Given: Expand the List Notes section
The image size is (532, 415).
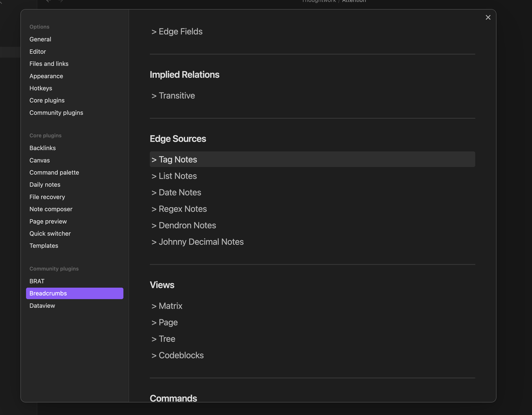Looking at the screenshot, I should (174, 176).
